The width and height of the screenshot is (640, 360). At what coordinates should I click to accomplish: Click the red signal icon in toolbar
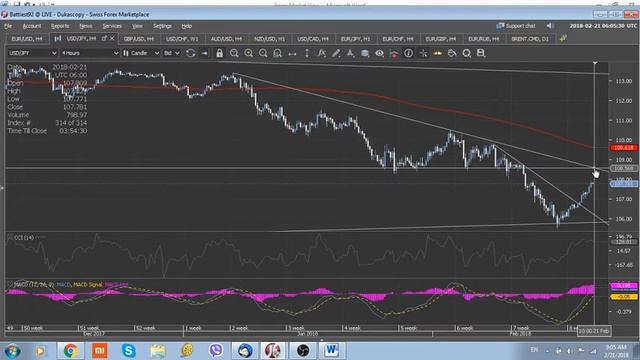(x=394, y=53)
